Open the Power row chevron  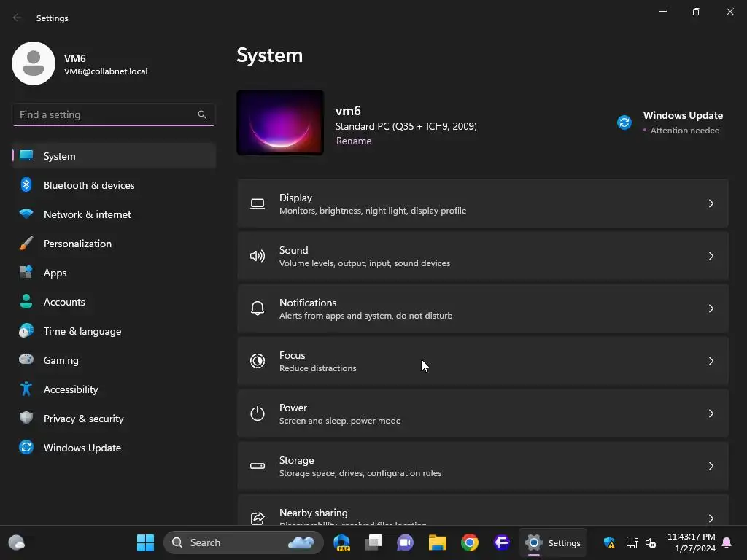711,413
